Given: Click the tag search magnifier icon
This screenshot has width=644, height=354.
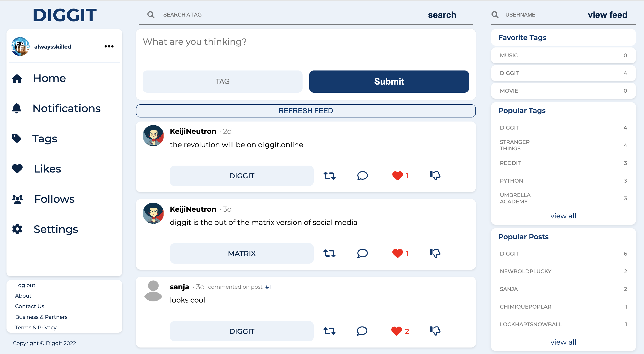Looking at the screenshot, I should point(151,15).
